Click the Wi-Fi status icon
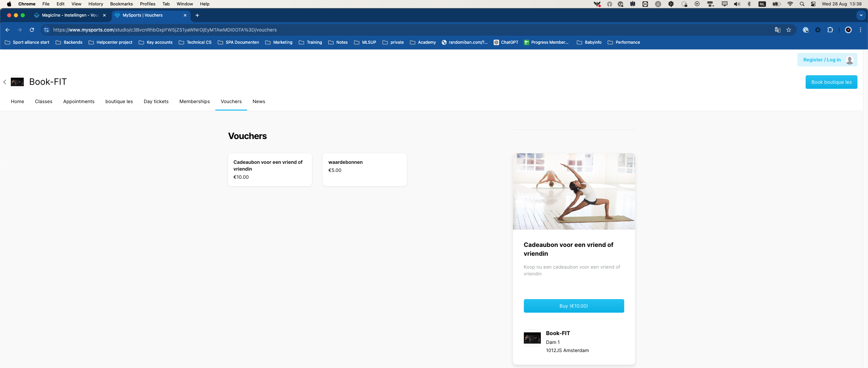 [790, 4]
